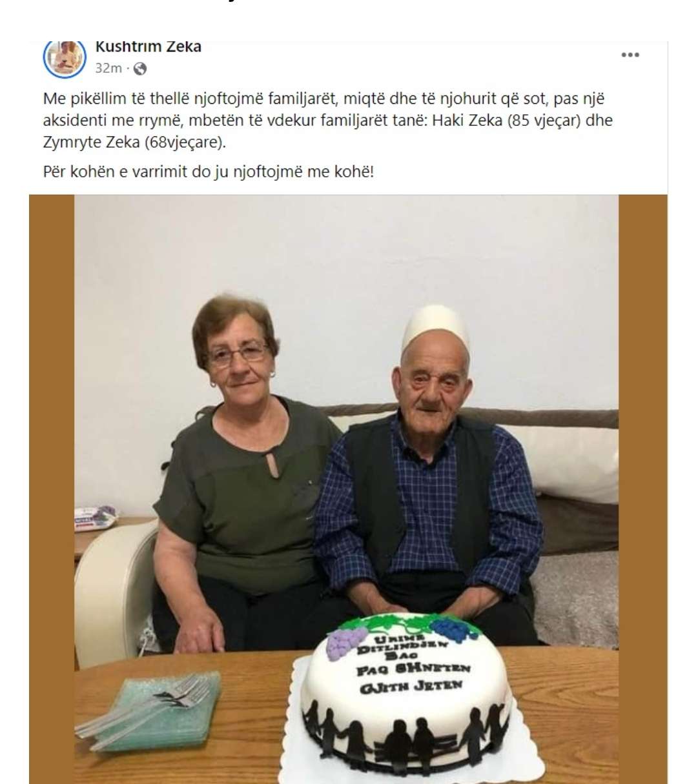
Task: Click the purple grapes decoration on the cake
Action: pos(347,644)
